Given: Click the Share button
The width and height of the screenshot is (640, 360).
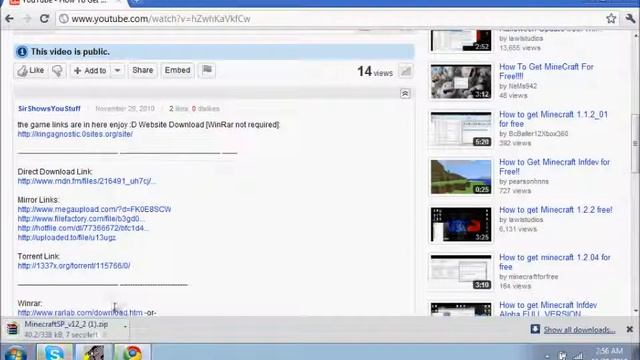Looking at the screenshot, I should [142, 70].
